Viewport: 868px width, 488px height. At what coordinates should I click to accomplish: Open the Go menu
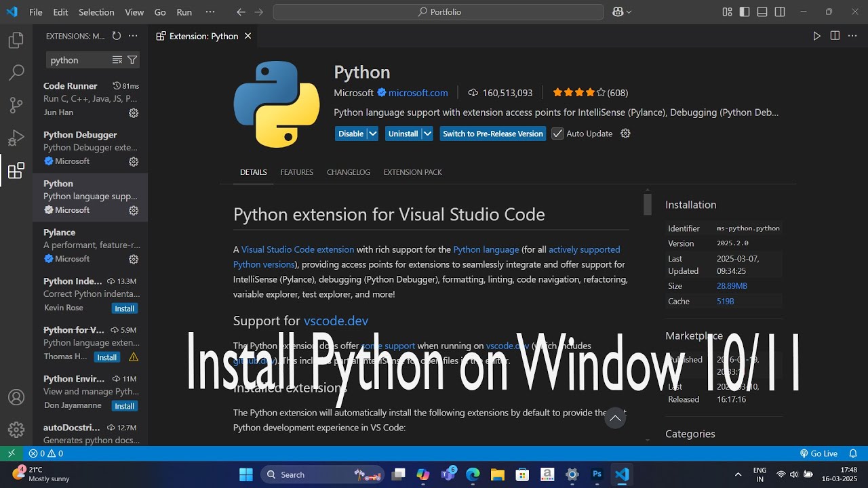pyautogui.click(x=160, y=12)
